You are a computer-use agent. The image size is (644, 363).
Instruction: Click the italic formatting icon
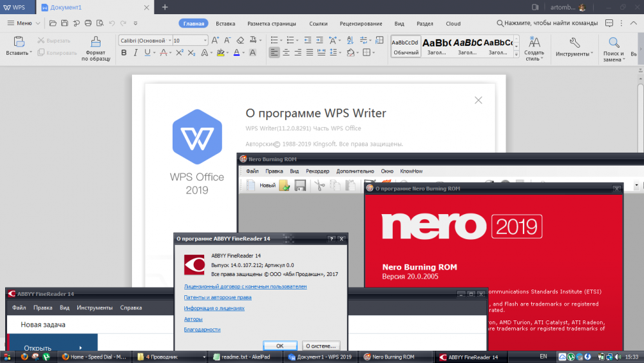pyautogui.click(x=136, y=53)
